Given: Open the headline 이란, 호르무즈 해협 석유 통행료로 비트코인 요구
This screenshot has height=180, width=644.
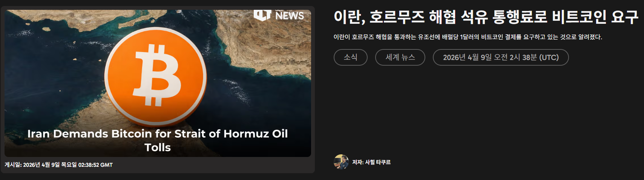Looking at the screenshot, I should (x=486, y=17).
